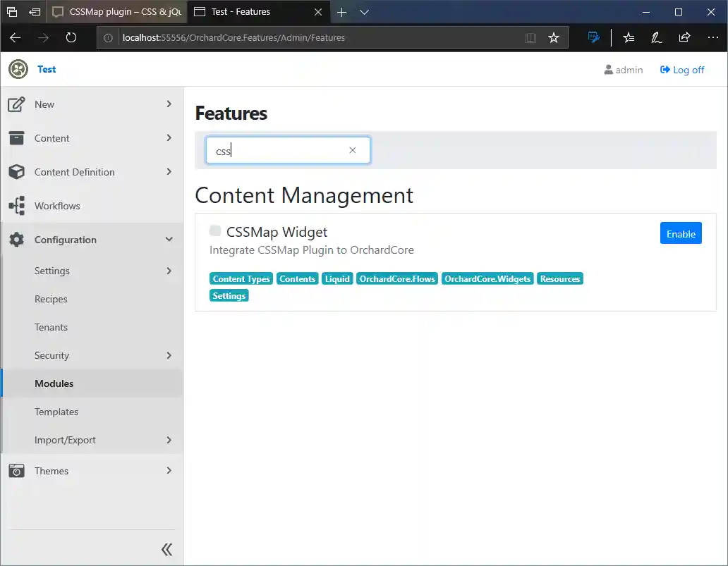Viewport: 728px width, 566px height.
Task: Enable the CSSMap Widget feature
Action: [x=681, y=233]
